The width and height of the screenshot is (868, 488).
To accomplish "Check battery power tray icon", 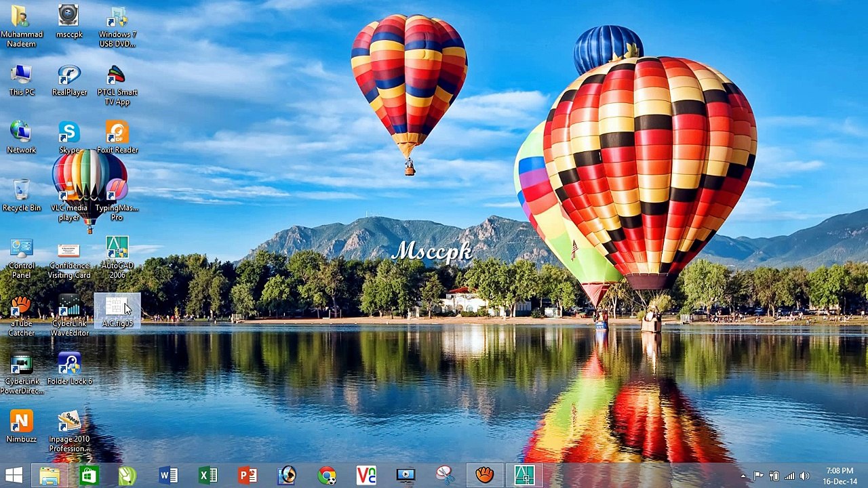I will (x=774, y=476).
